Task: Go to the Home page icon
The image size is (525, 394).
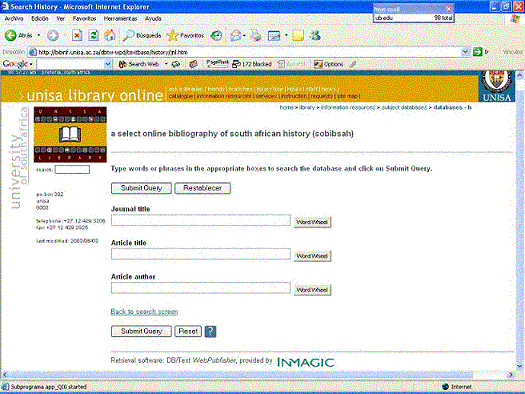Action: 110,35
